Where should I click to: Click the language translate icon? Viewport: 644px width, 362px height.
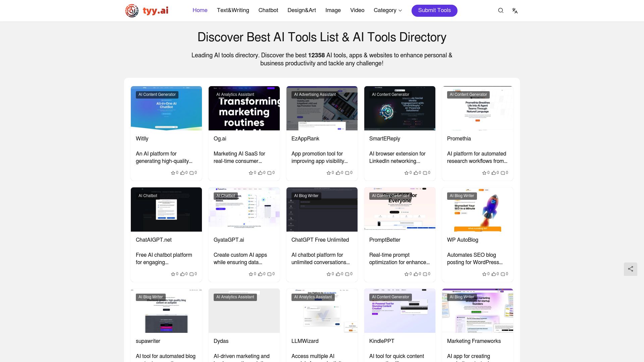pyautogui.click(x=515, y=11)
